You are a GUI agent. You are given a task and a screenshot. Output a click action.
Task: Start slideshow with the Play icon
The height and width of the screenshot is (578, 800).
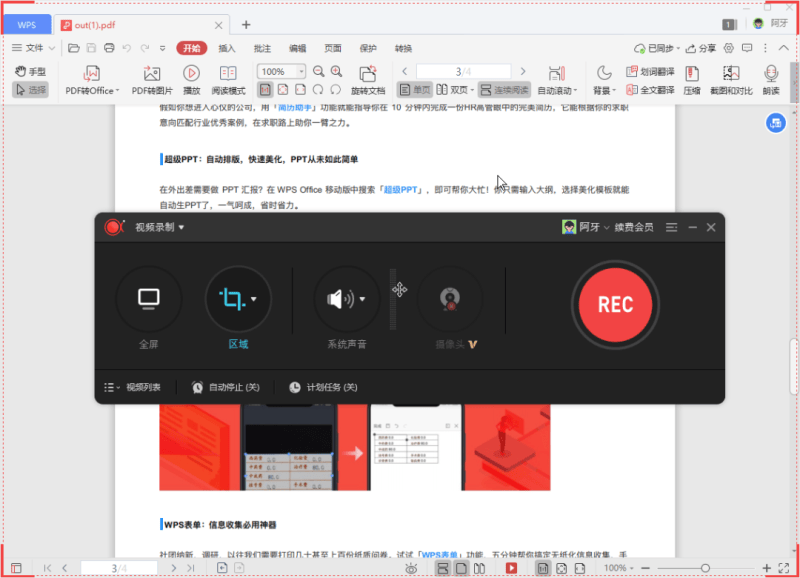[191, 72]
